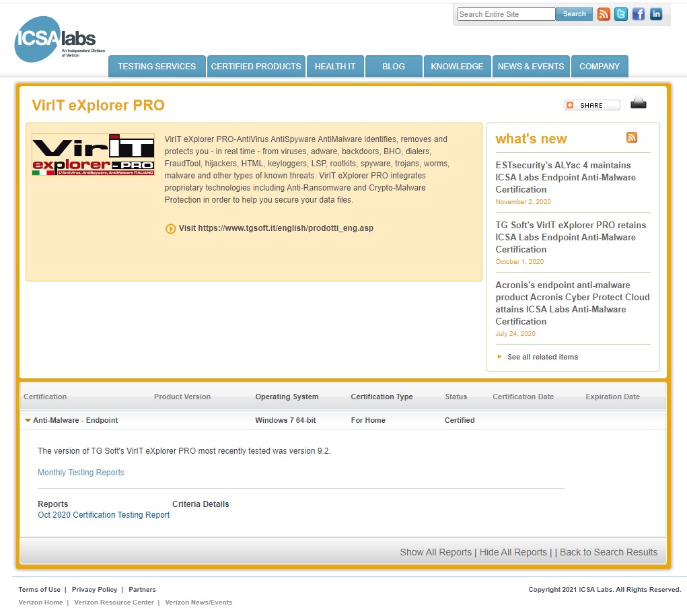Viewport: 687px width, 616px height.
Task: Click the VirIT eXplorer PRO page title
Action: point(98,105)
